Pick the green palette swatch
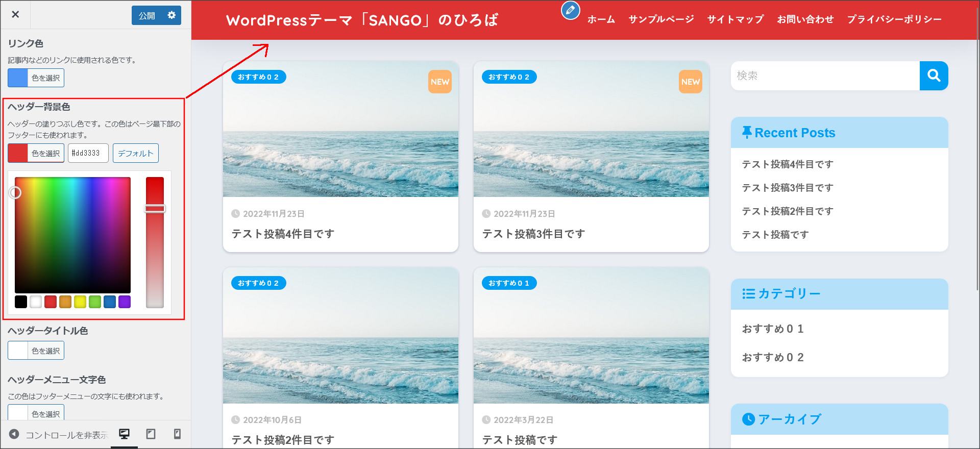This screenshot has width=980, height=449. coord(95,302)
